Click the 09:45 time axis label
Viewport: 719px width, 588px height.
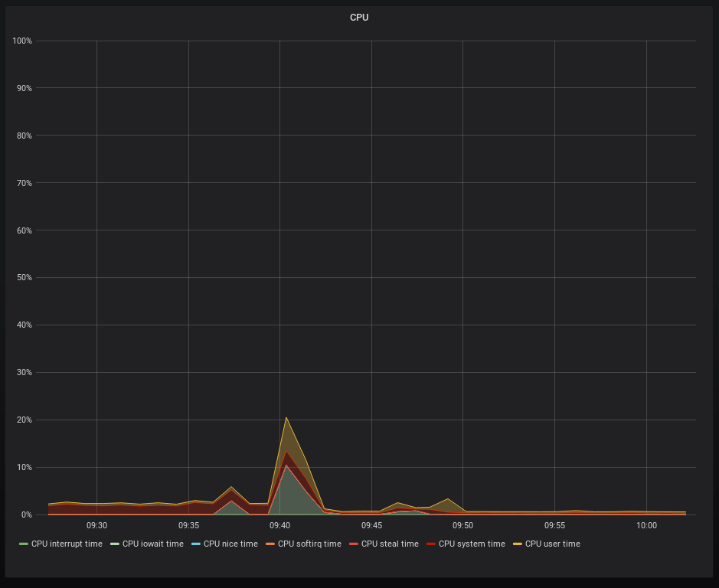tap(371, 525)
